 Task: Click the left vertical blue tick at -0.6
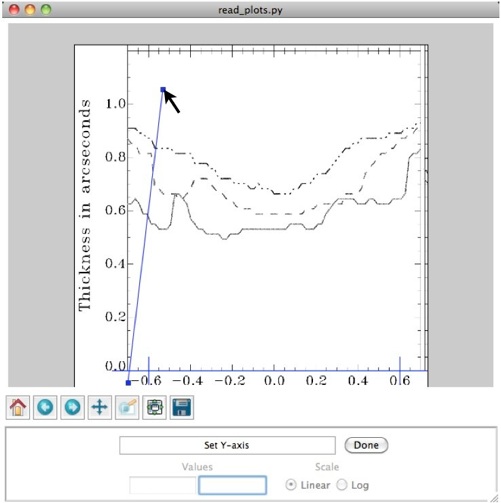149,370
